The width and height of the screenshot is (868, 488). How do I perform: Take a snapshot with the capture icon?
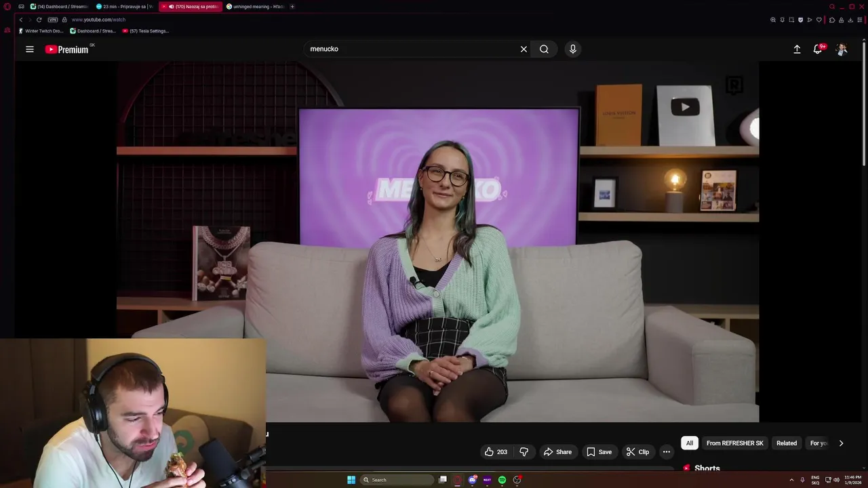(791, 20)
